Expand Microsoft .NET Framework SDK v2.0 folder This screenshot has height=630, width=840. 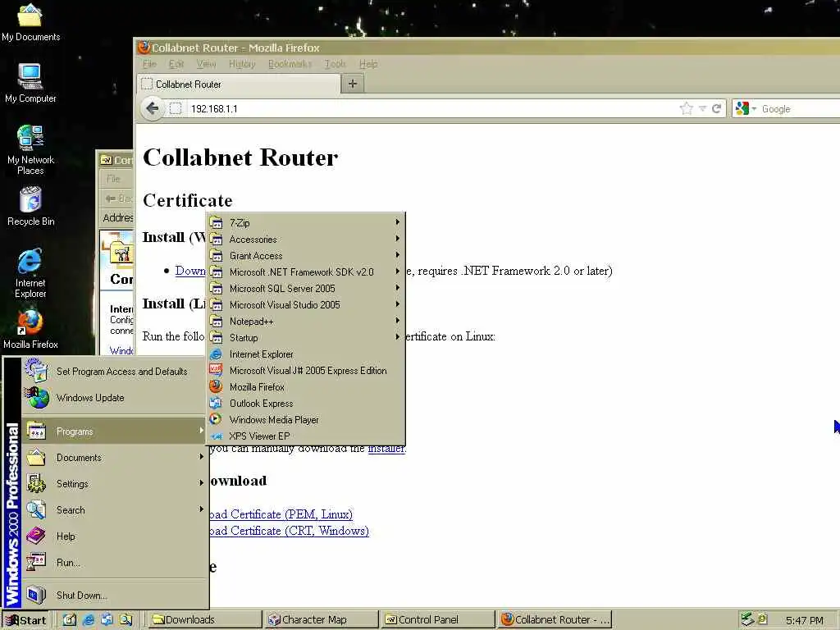point(306,272)
